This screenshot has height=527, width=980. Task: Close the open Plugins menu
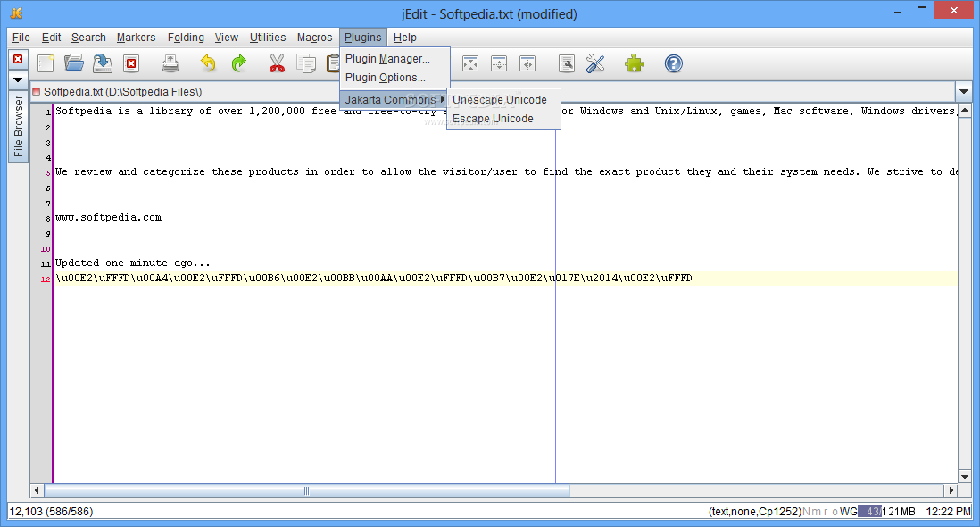point(363,38)
